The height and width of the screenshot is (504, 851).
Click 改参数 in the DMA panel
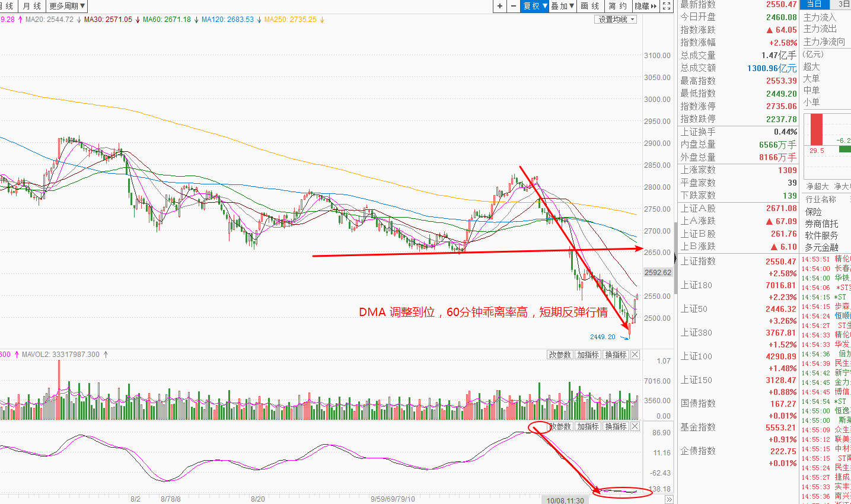pyautogui.click(x=560, y=426)
